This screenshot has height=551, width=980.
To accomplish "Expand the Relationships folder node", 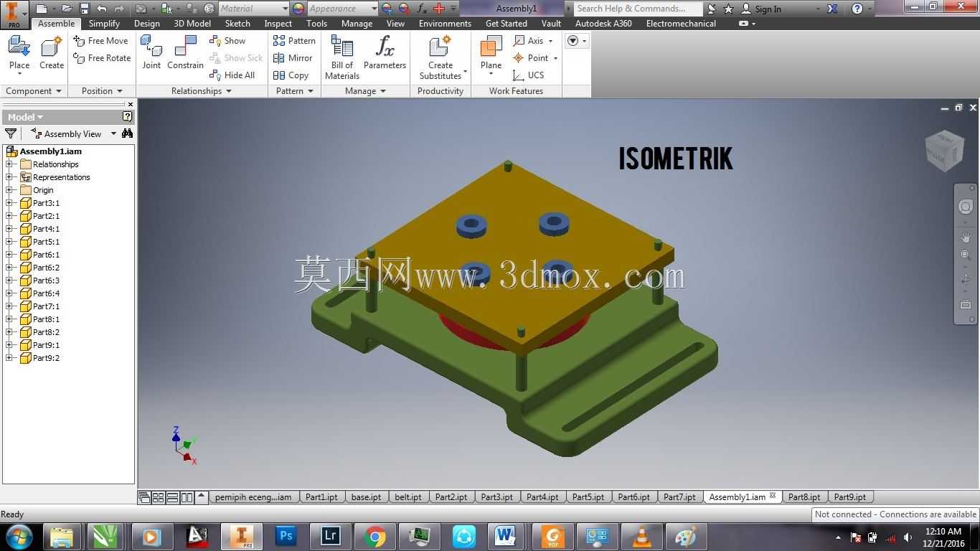I will 9,164.
